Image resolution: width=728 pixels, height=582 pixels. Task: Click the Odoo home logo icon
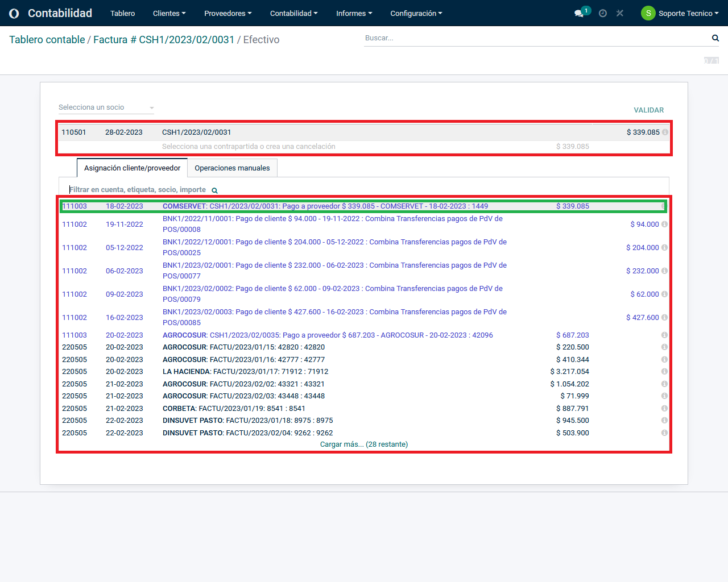(14, 13)
